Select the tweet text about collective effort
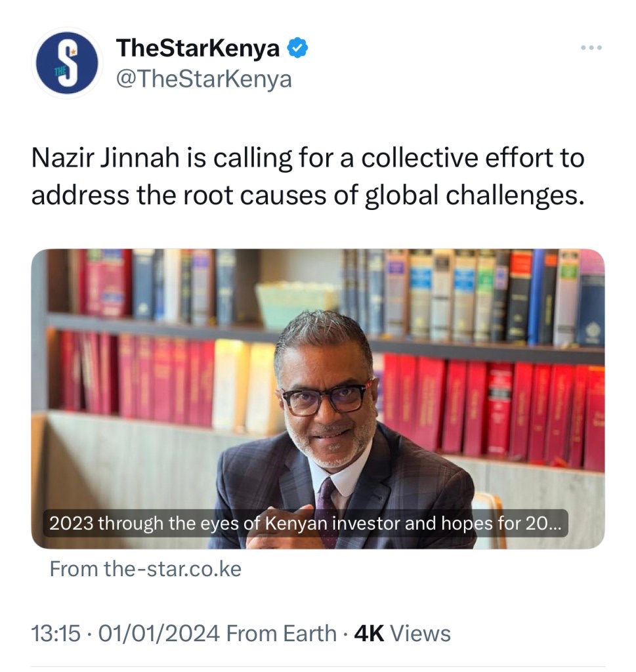The width and height of the screenshot is (636, 672). point(307,177)
